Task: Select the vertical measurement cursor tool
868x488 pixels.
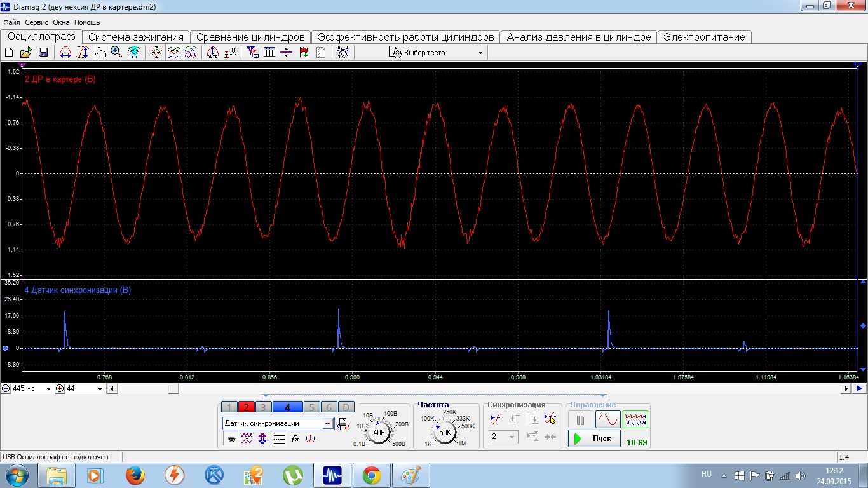Action: [x=83, y=53]
